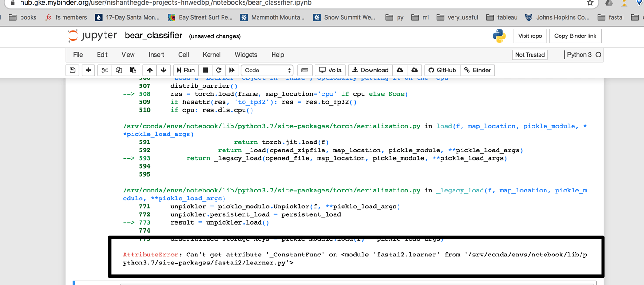Move selected cell up arrow
Viewport: 644px width, 285px height.
(x=149, y=70)
